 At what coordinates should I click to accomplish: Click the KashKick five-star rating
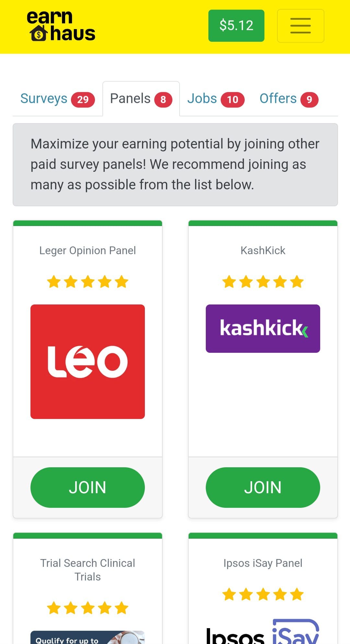click(263, 282)
